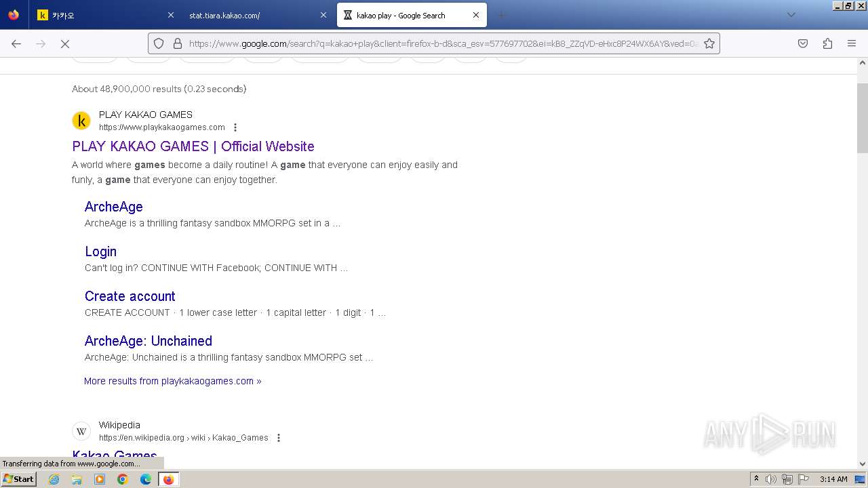The image size is (868, 488).
Task: Click the scrollbar down arrow
Action: click(863, 464)
